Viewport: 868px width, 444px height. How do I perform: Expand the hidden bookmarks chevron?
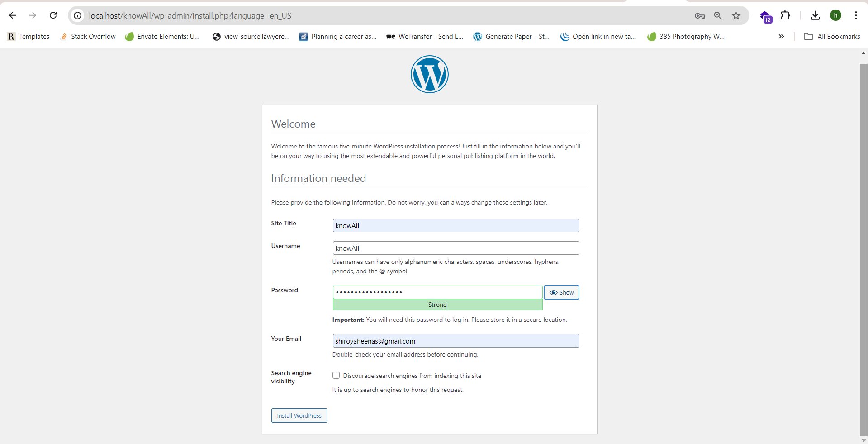pos(781,37)
